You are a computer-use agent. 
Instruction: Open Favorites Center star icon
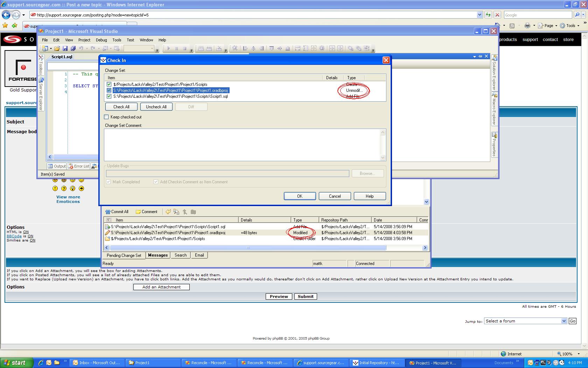tap(5, 25)
